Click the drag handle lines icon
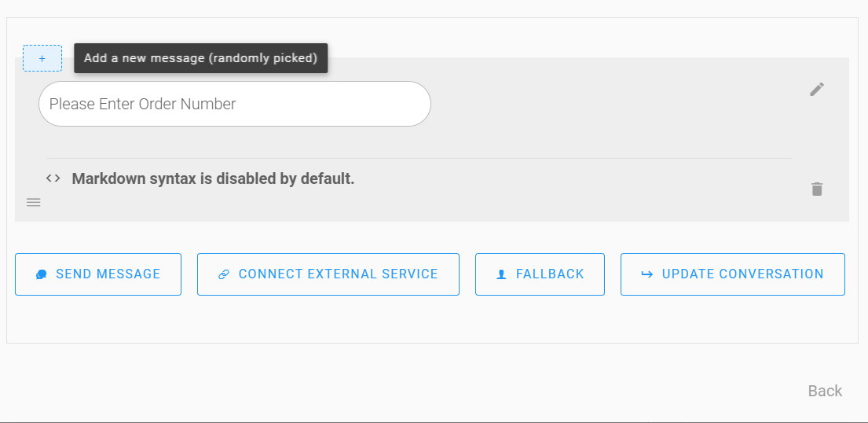 34,202
